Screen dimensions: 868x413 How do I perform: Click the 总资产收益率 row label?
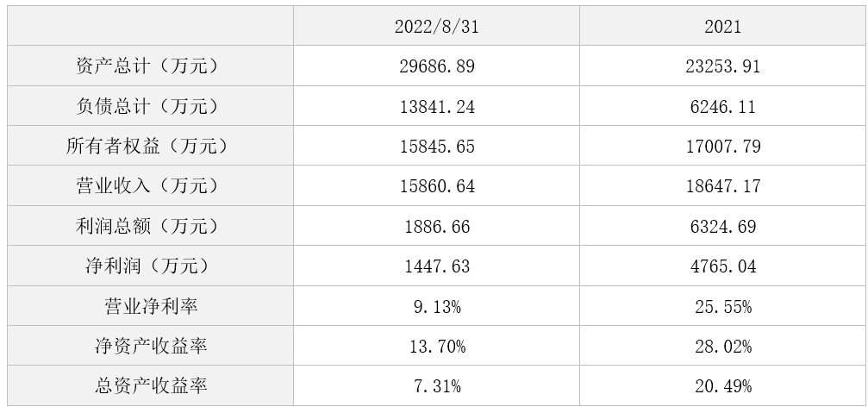coord(151,386)
